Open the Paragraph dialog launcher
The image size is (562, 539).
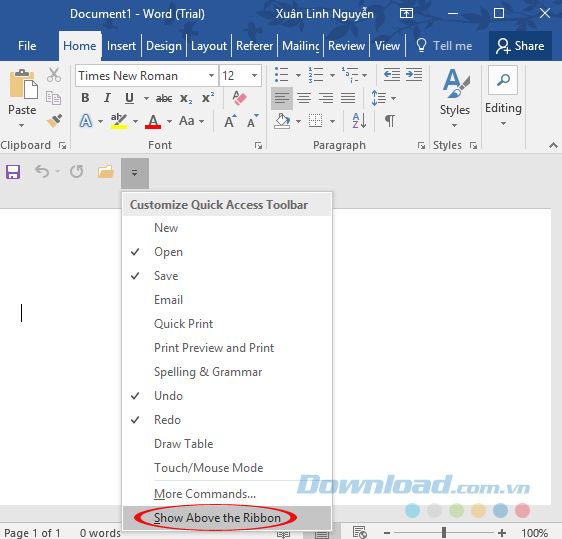tap(421, 146)
